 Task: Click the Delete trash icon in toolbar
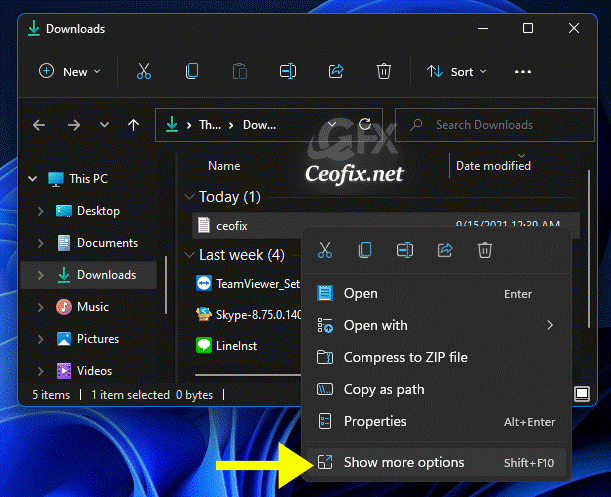click(x=384, y=72)
